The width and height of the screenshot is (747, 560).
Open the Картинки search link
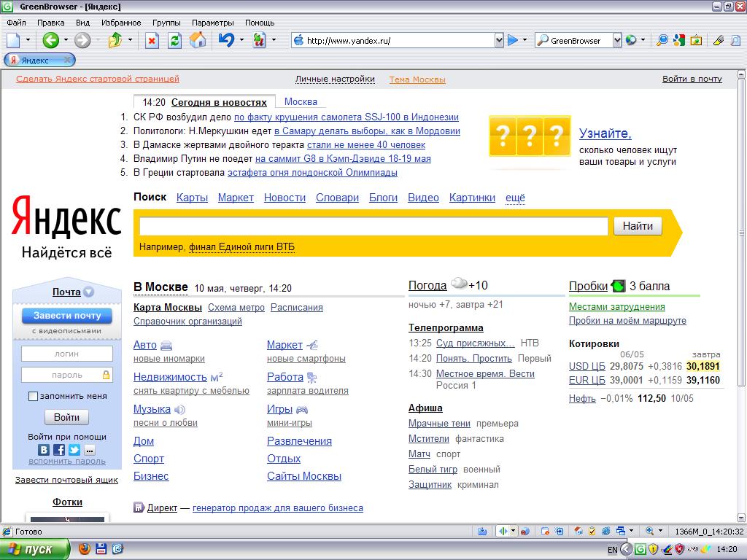click(x=472, y=198)
